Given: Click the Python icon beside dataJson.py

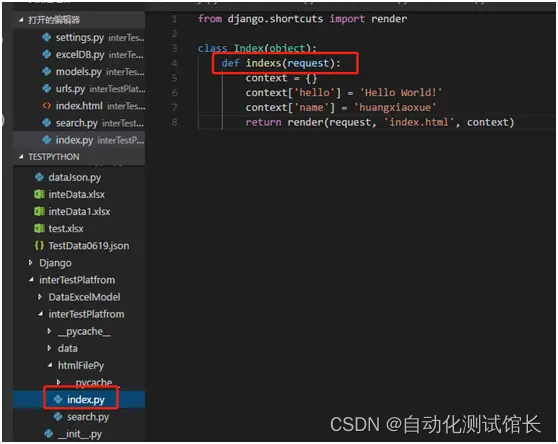Looking at the screenshot, I should point(39,177).
